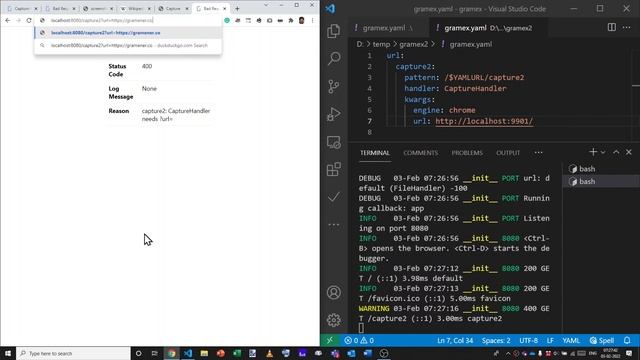
Task: Open Chrome Extensions puzzle icon
Action: [291, 20]
